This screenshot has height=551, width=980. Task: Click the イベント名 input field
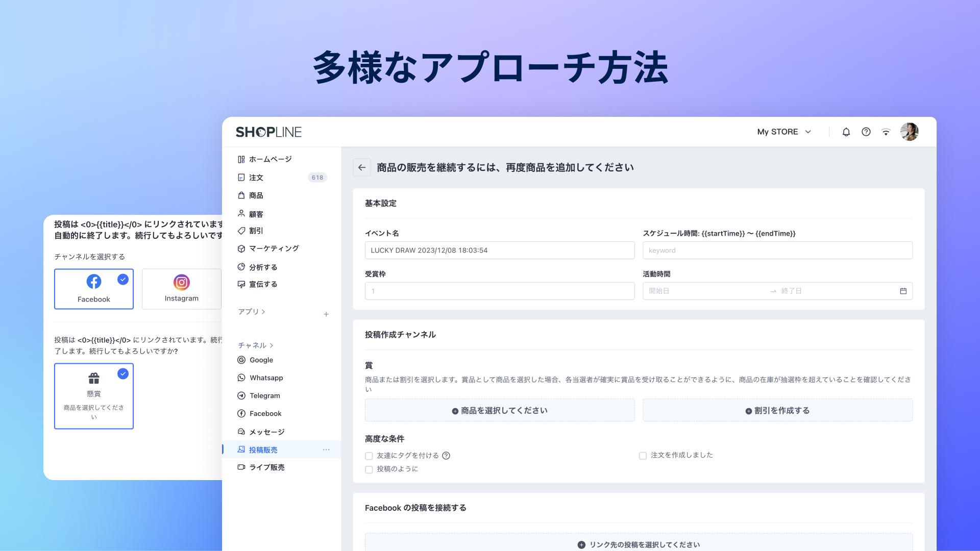pos(499,251)
